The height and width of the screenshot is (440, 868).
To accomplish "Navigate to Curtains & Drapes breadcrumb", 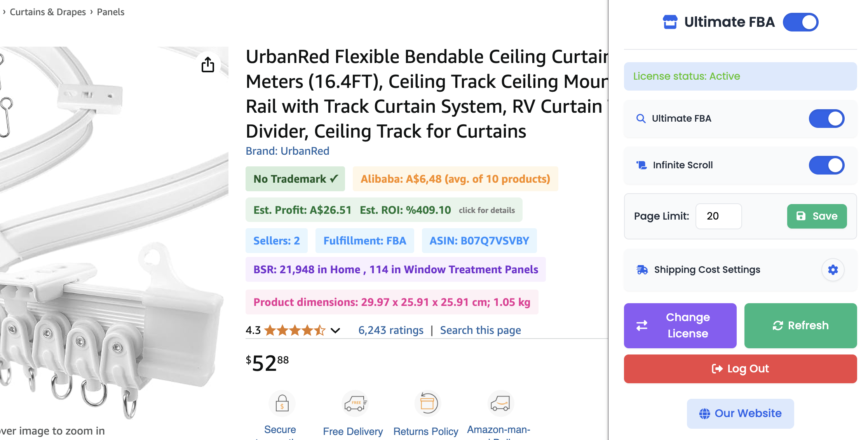I will [x=47, y=12].
